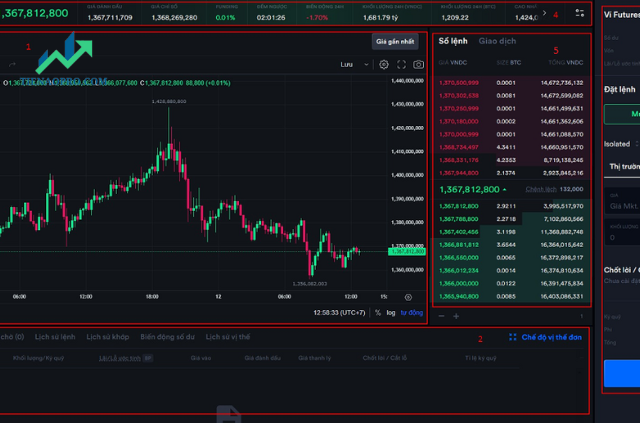Click Tỉ lệ ký quỹ column header
640x423 pixels.
point(480,358)
